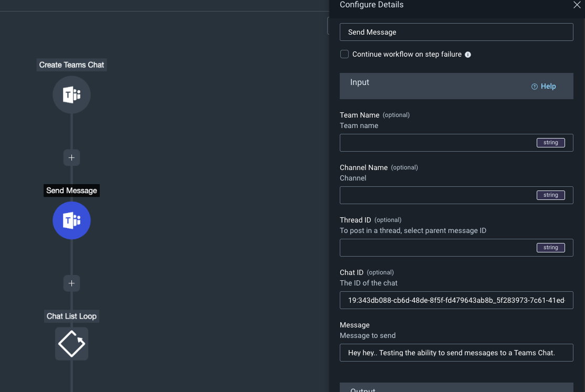585x392 pixels.
Task: Enable Continue workflow on step failure
Action: pyautogui.click(x=344, y=54)
